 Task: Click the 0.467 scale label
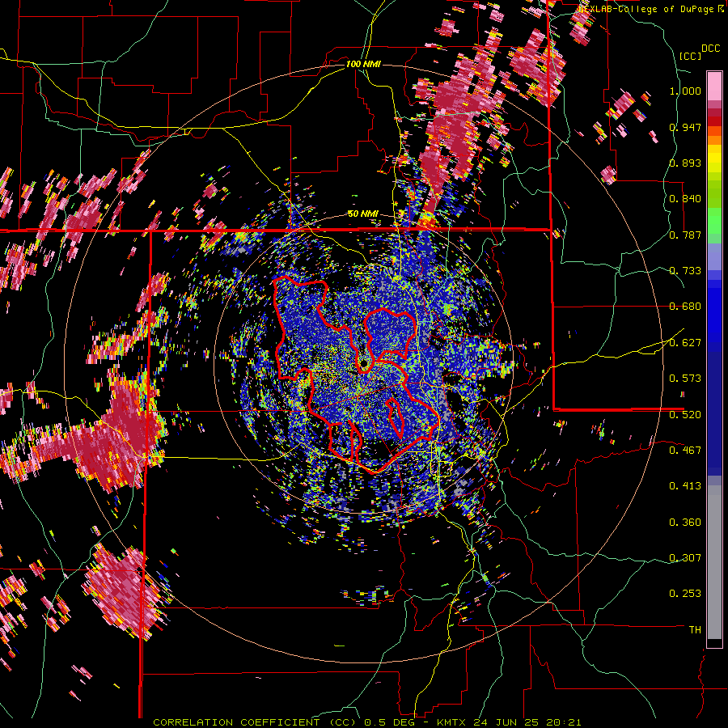[685, 450]
